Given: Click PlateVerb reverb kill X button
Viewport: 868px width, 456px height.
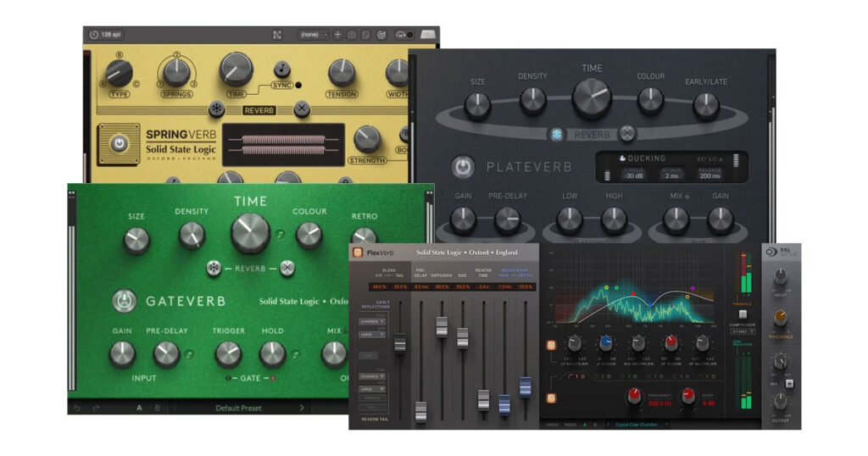Looking at the screenshot, I should click(x=626, y=133).
